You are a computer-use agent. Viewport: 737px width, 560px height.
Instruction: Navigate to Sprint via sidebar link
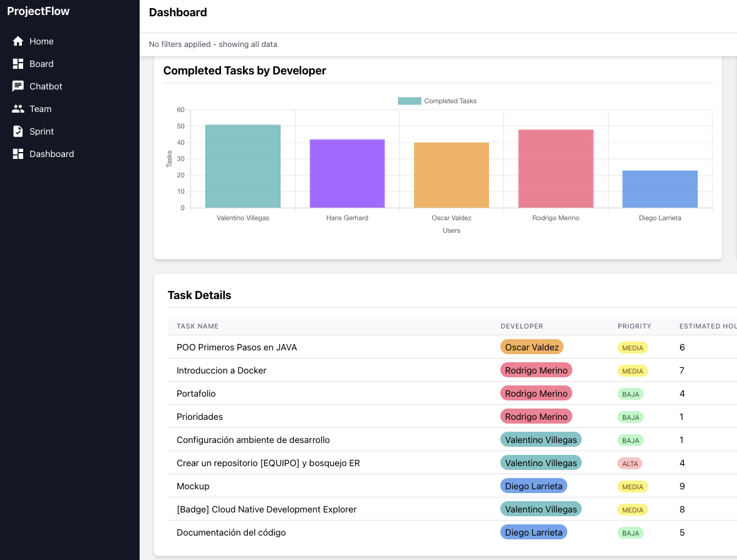tap(41, 131)
